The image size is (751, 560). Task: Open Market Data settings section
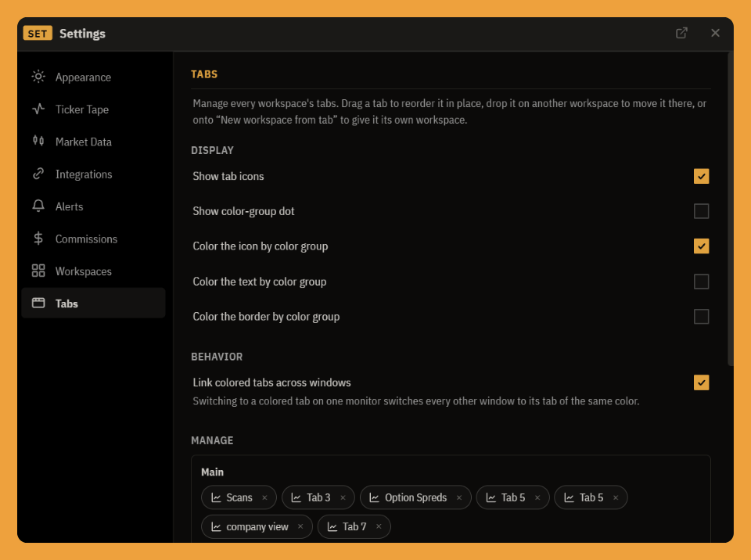(x=93, y=142)
